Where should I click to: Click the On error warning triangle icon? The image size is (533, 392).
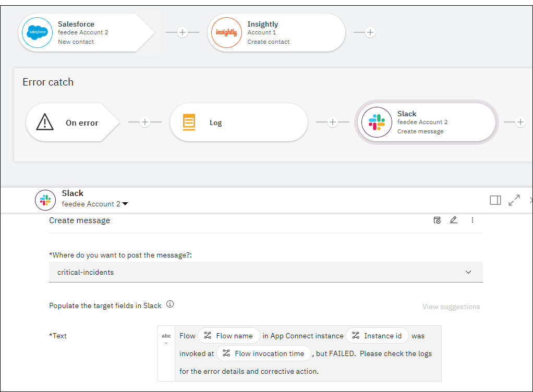click(x=45, y=122)
